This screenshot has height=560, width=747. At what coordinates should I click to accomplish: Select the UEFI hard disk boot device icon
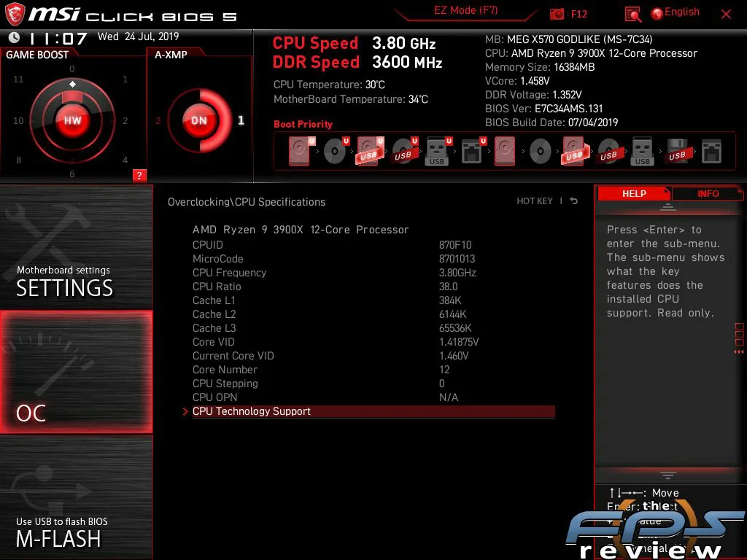(301, 151)
